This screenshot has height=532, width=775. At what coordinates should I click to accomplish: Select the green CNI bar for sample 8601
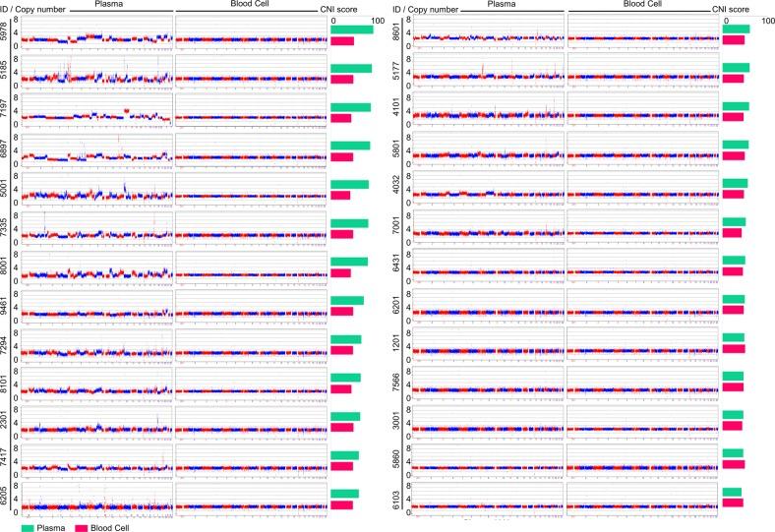click(x=737, y=30)
